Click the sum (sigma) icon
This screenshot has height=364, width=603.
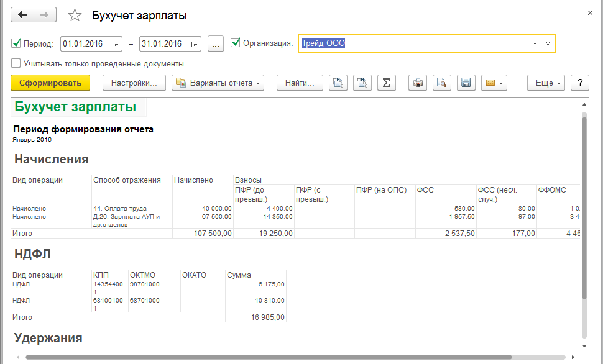(386, 83)
